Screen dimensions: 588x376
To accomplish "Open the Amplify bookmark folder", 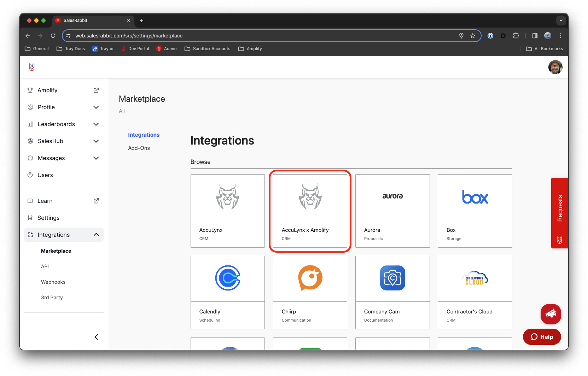I will click(x=250, y=49).
